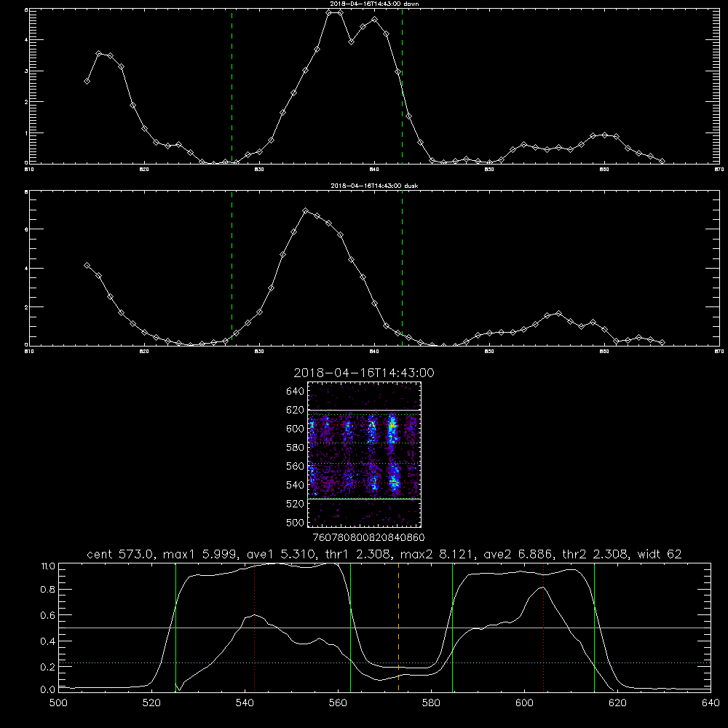Viewport: 728px width, 728px height.
Task: Click the orange dashed center line in bottom plot
Action: point(398,628)
